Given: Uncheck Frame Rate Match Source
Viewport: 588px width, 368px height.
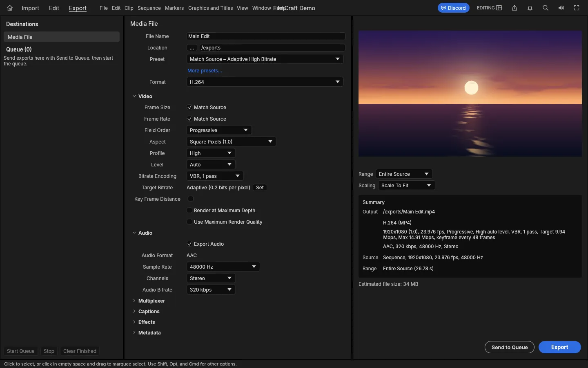Looking at the screenshot, I should point(189,119).
